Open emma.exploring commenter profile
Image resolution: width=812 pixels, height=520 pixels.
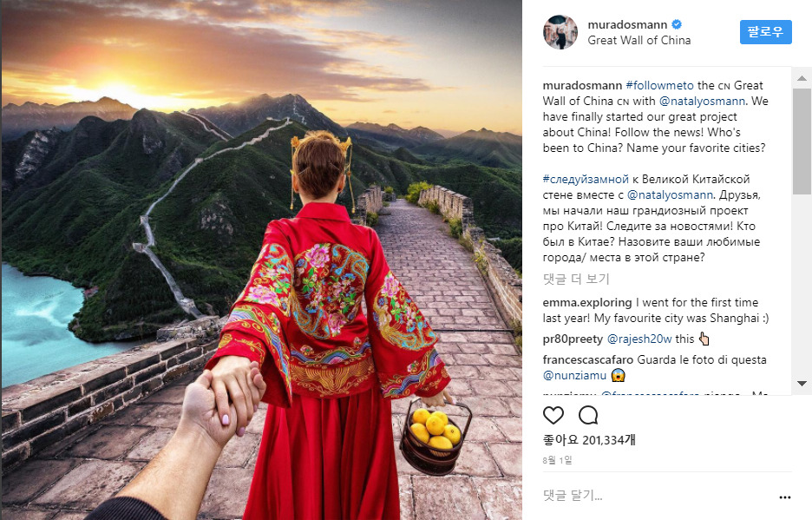coord(587,302)
